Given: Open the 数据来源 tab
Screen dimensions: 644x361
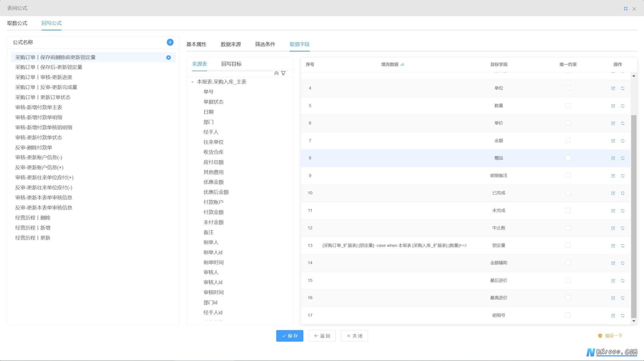Looking at the screenshot, I should point(231,44).
